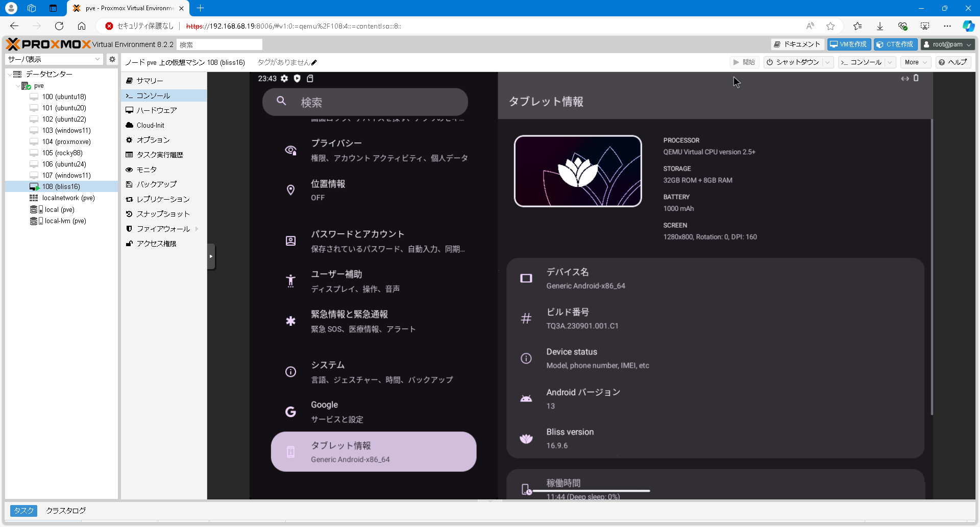Reload the browser page
This screenshot has width=980, height=527.
coord(59,26)
